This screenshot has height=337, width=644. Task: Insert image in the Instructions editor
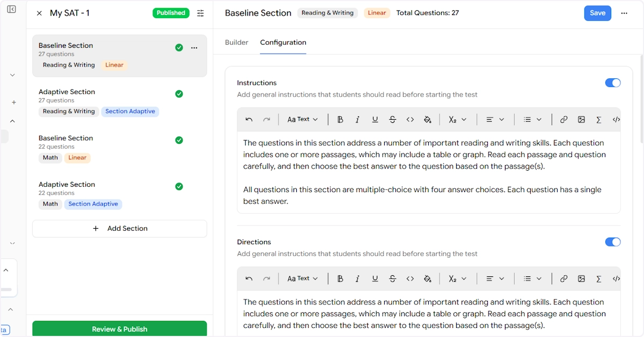point(581,120)
